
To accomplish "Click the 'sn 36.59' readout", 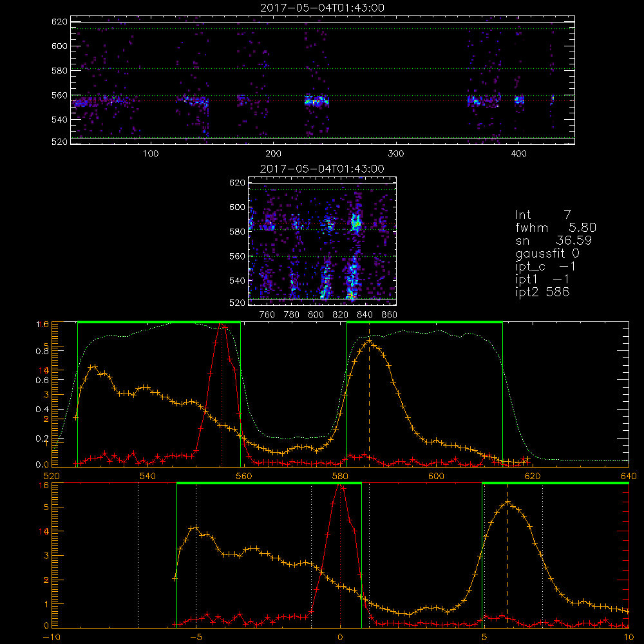I will [x=553, y=240].
